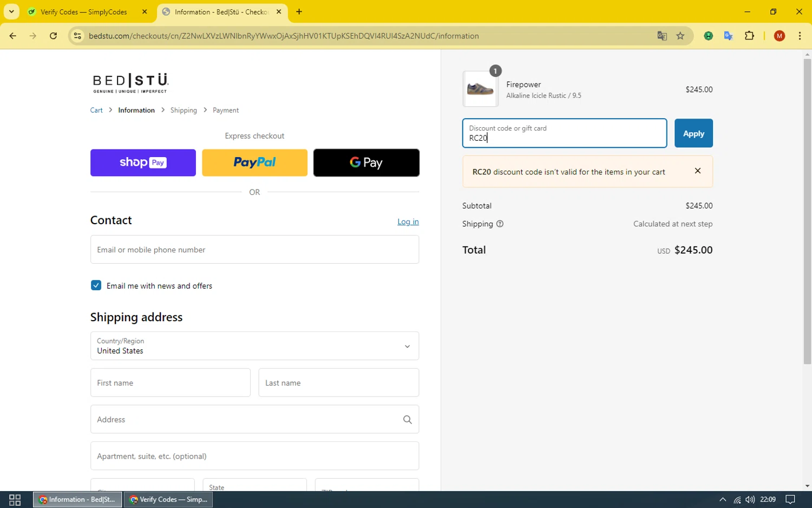Open Google Translate extension icon
The width and height of the screenshot is (812, 508).
[729, 36]
